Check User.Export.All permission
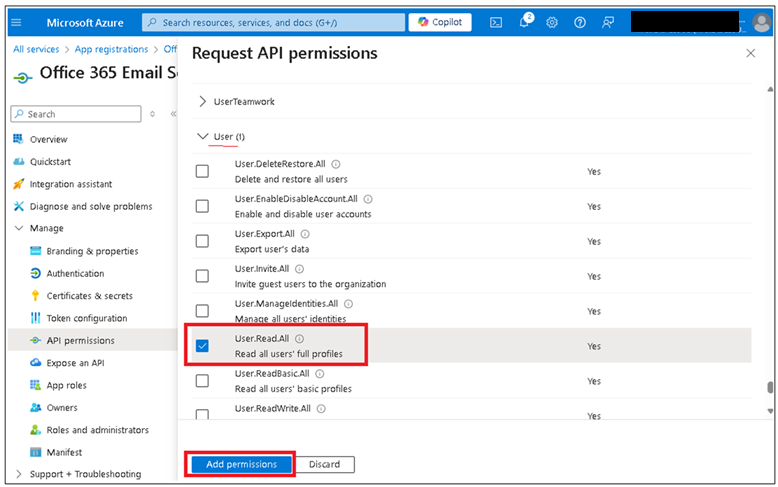The image size is (778, 487). [202, 241]
